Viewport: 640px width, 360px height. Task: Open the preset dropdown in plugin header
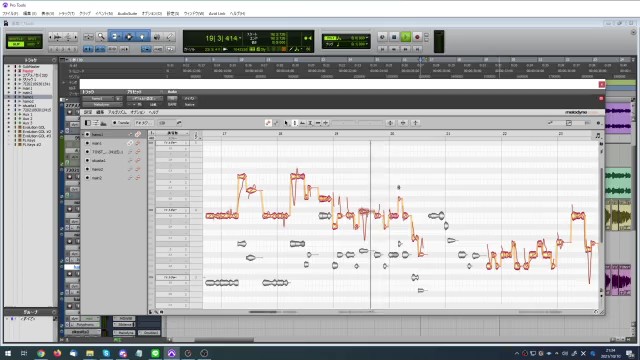pos(144,98)
